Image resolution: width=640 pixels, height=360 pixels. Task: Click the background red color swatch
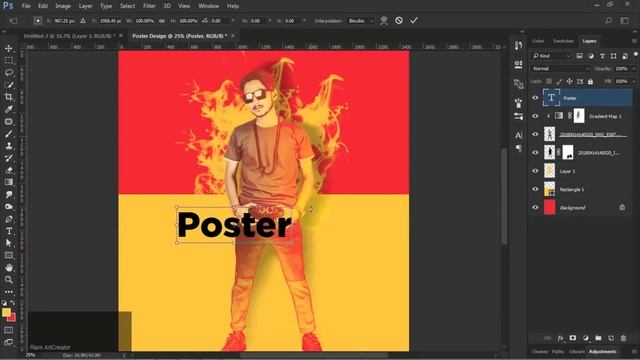click(12, 318)
